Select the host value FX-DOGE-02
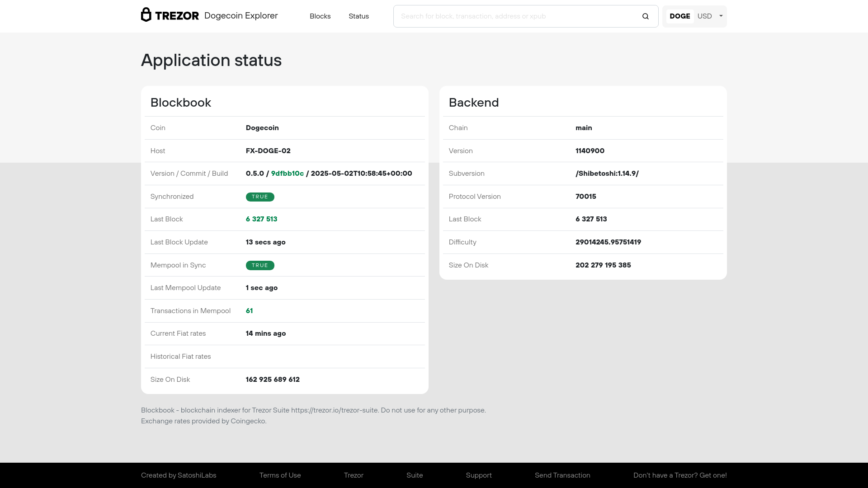868x488 pixels. 268,151
